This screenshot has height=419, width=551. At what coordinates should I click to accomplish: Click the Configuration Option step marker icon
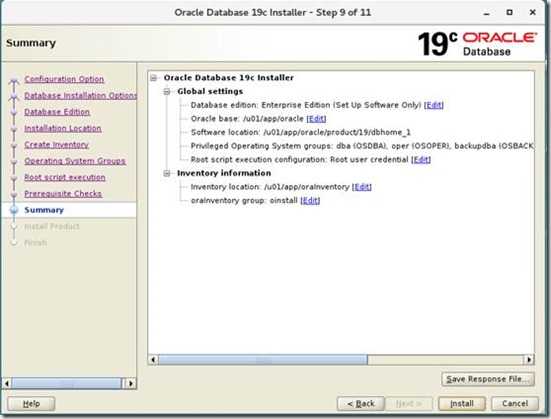pyautogui.click(x=14, y=82)
